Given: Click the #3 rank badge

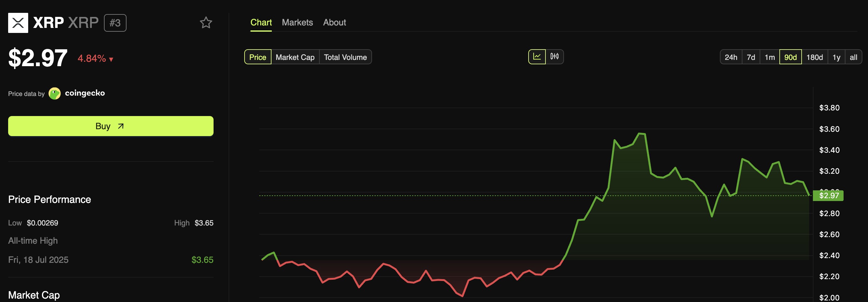Looking at the screenshot, I should pos(115,23).
